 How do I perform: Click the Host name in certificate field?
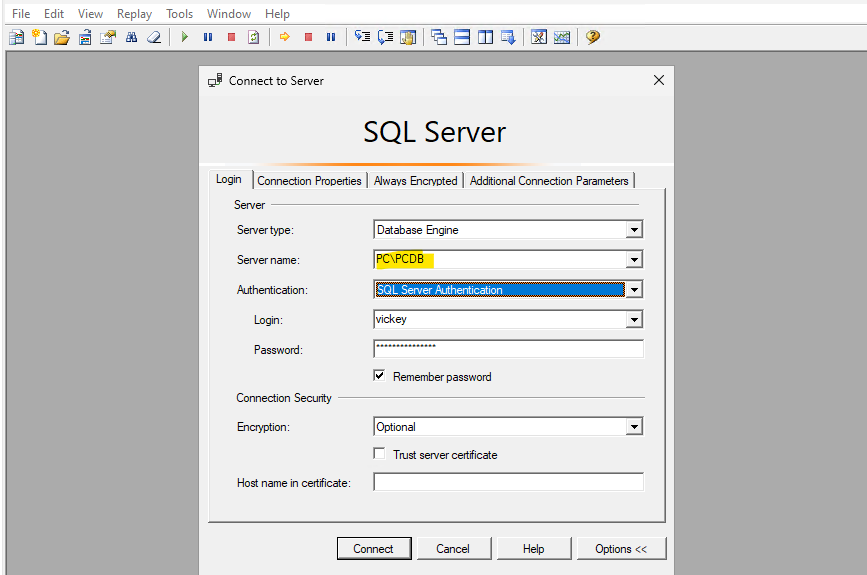508,482
